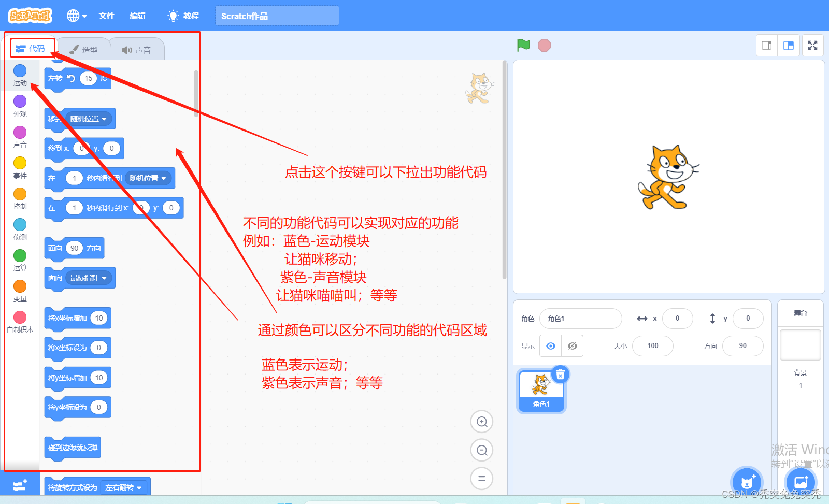Click the zoom in workspace button
Viewport: 829px width, 504px height.
point(482,422)
